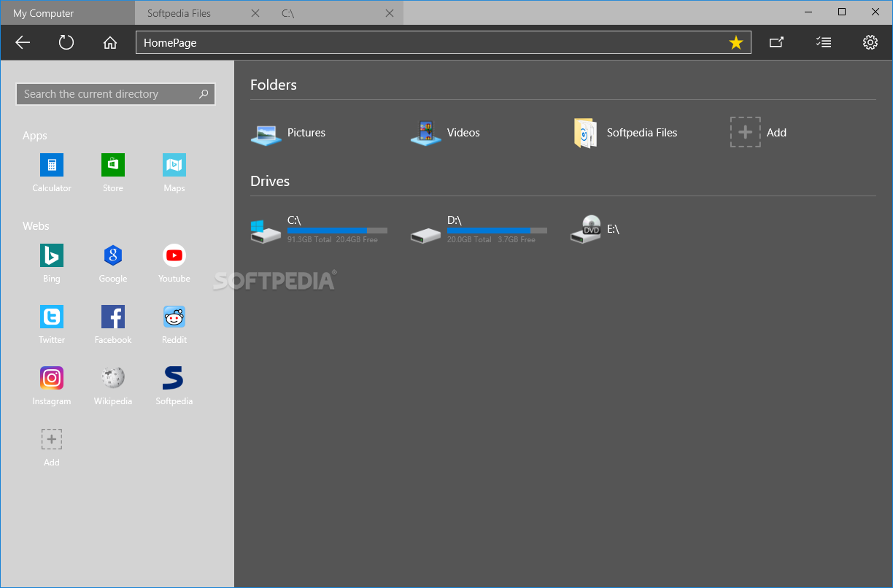Go back with the left arrow
The image size is (893, 588).
click(23, 42)
